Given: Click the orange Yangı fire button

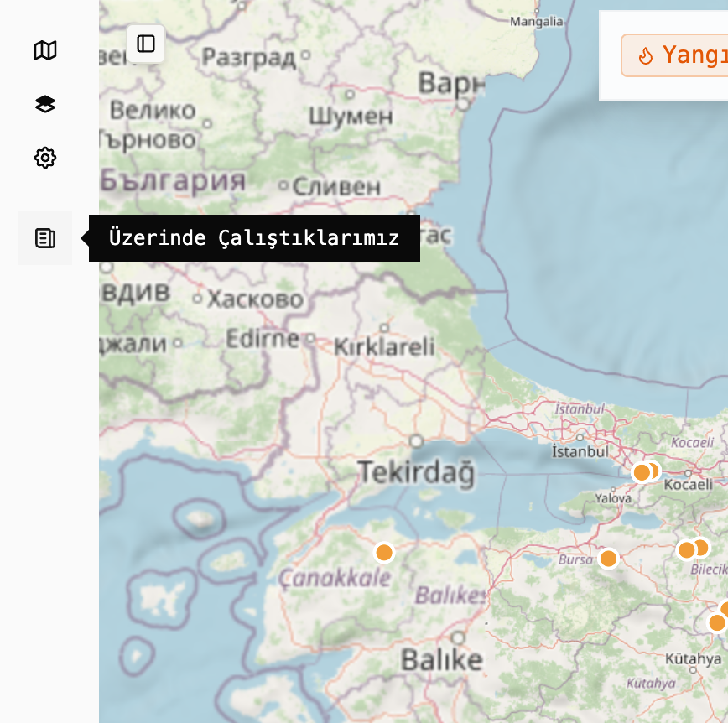Looking at the screenshot, I should pos(674,55).
